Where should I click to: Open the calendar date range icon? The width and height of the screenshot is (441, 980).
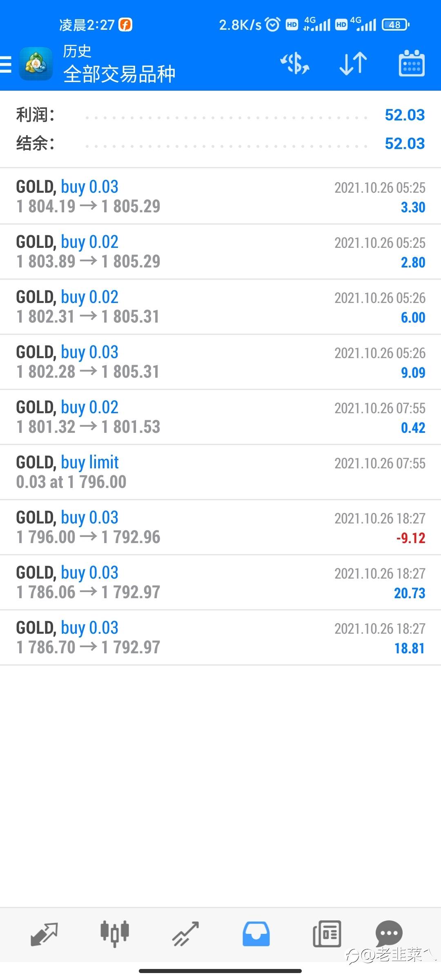411,63
